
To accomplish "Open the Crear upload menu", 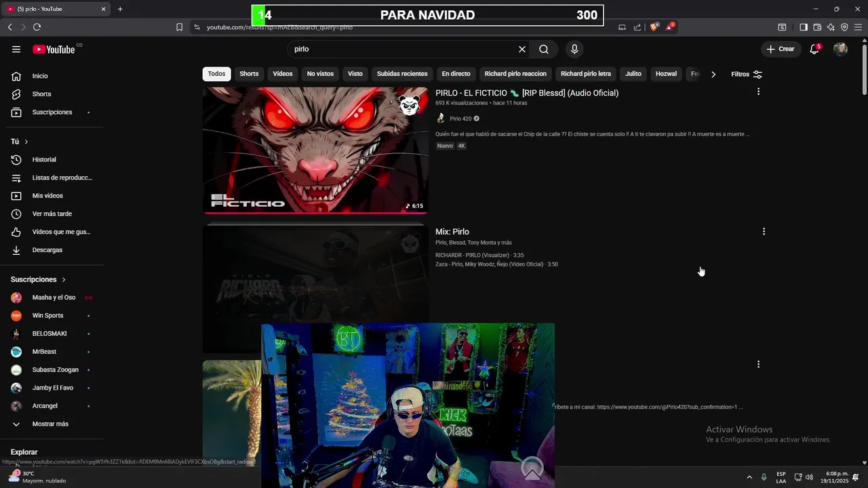I will 781,49.
